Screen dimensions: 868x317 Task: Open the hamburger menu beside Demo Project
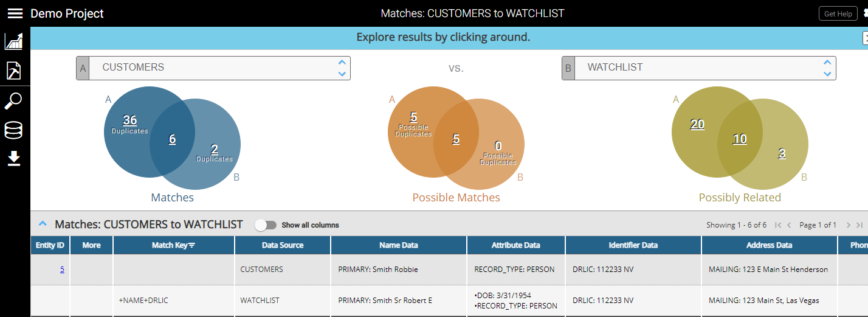click(x=15, y=13)
